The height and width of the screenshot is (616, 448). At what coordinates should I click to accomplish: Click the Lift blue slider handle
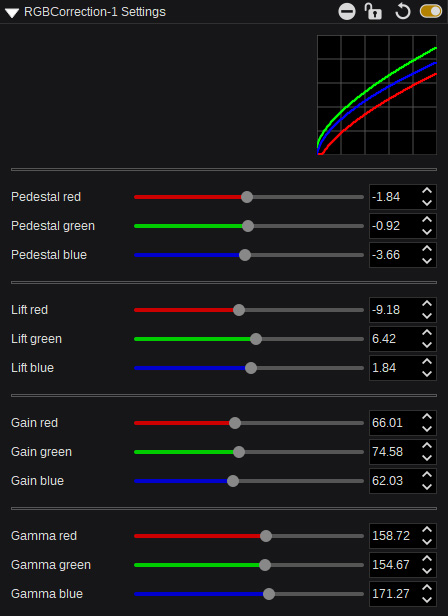pyautogui.click(x=251, y=368)
